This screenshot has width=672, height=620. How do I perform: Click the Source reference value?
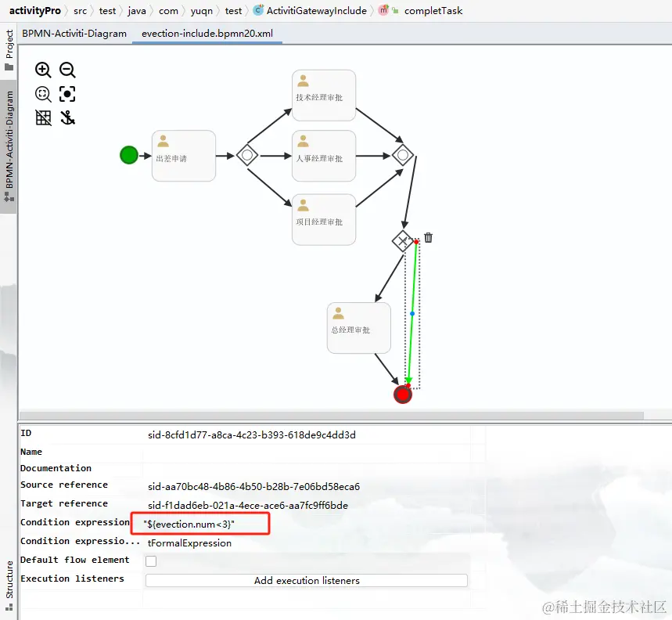[253, 486]
